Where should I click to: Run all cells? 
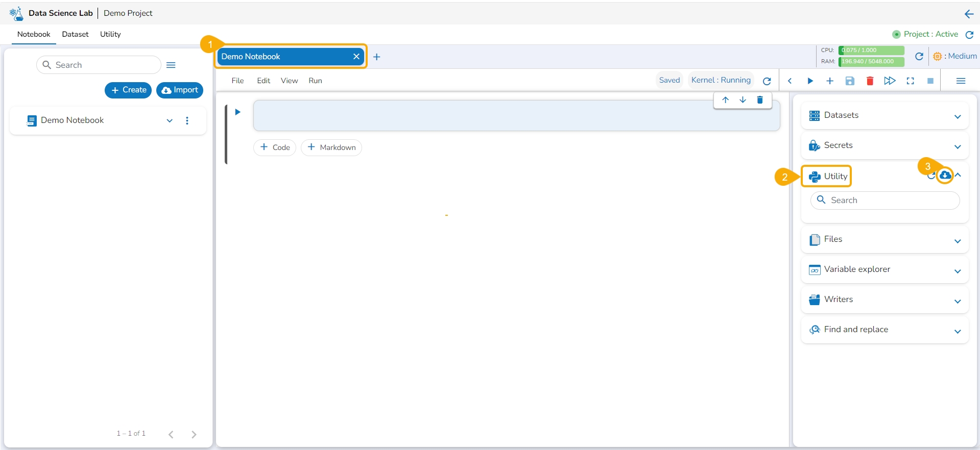click(890, 81)
